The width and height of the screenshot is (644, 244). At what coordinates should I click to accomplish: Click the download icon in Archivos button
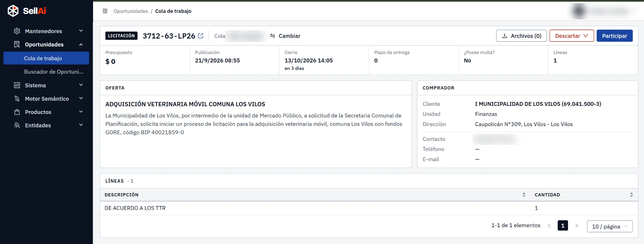click(x=505, y=36)
